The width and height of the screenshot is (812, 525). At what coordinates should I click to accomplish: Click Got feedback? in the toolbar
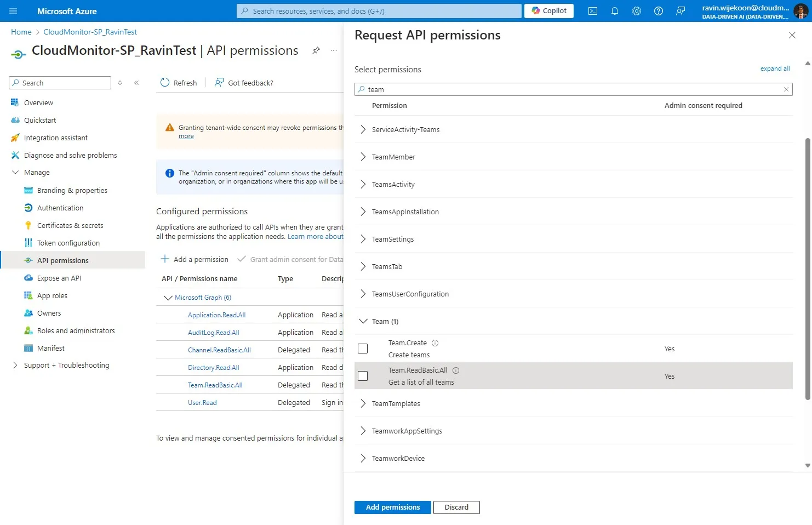(x=244, y=83)
